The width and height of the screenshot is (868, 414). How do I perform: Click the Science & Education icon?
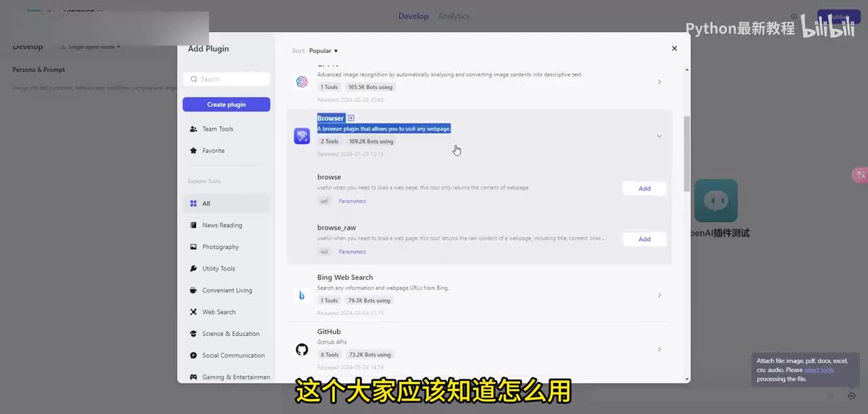193,334
